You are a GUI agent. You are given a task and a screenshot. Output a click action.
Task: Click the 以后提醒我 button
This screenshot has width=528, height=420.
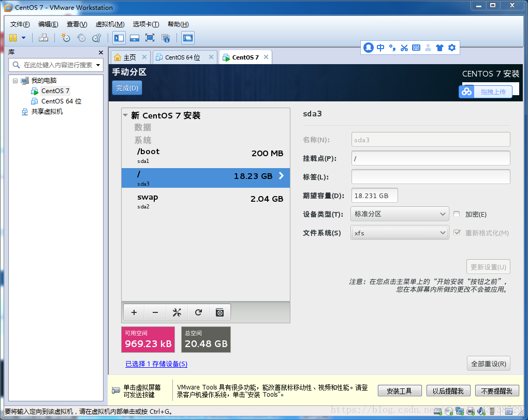pos(448,391)
